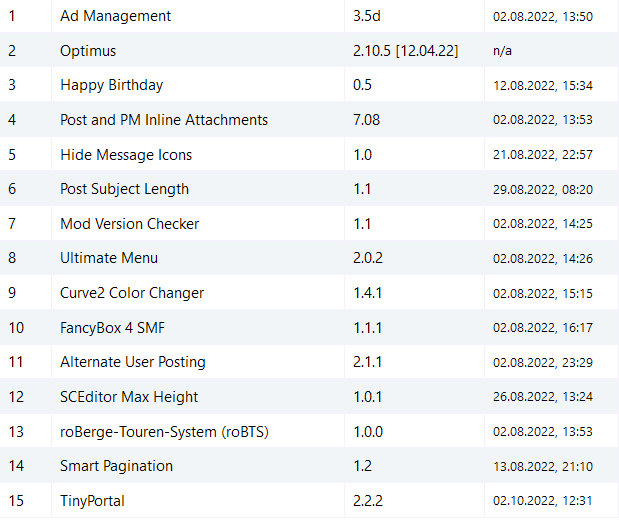Select version '1.4.1' cell
Viewport: 619px width, 527px height.
[x=368, y=293]
